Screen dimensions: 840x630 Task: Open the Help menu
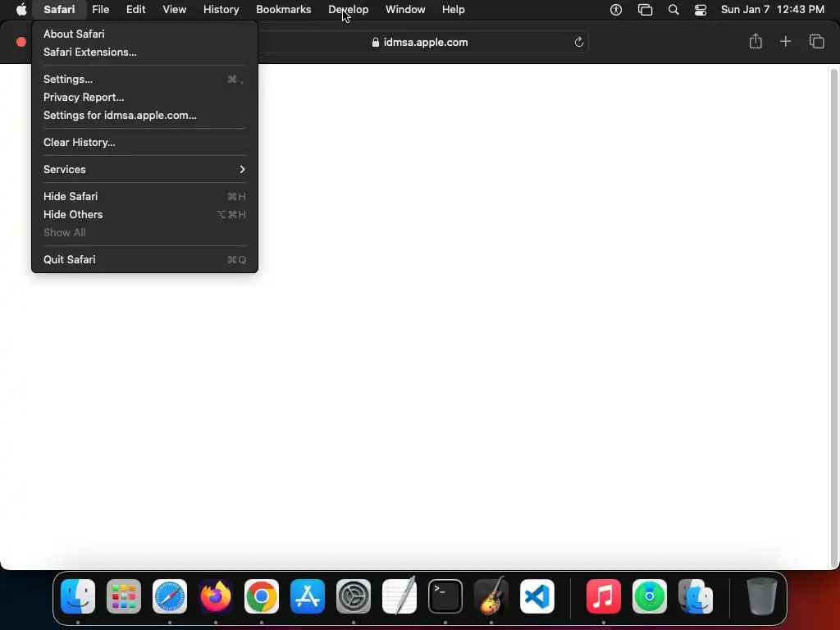[x=453, y=10]
